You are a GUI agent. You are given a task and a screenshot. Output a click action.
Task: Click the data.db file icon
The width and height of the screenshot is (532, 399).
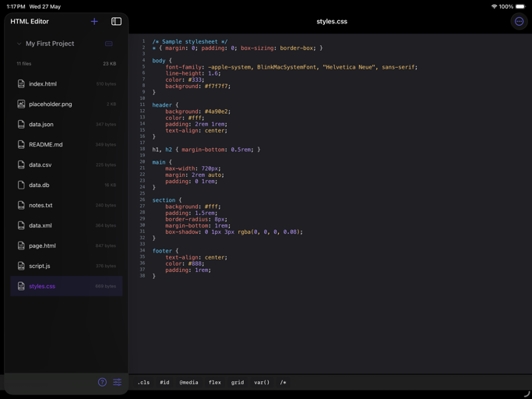pos(21,185)
